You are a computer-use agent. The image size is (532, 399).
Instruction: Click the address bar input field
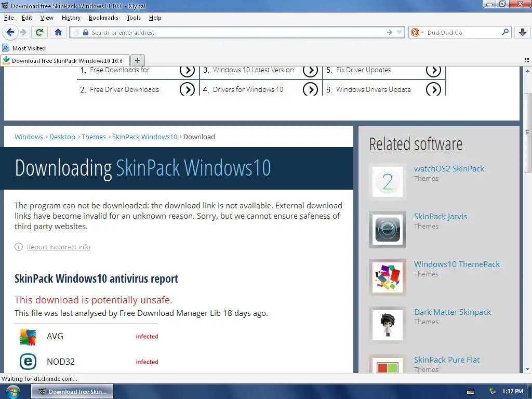tap(237, 33)
